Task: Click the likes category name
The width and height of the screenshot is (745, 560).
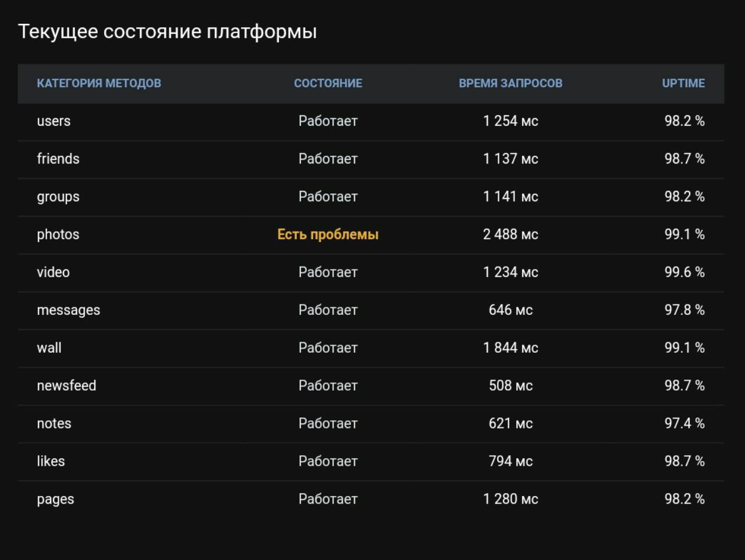Action: [x=51, y=462]
